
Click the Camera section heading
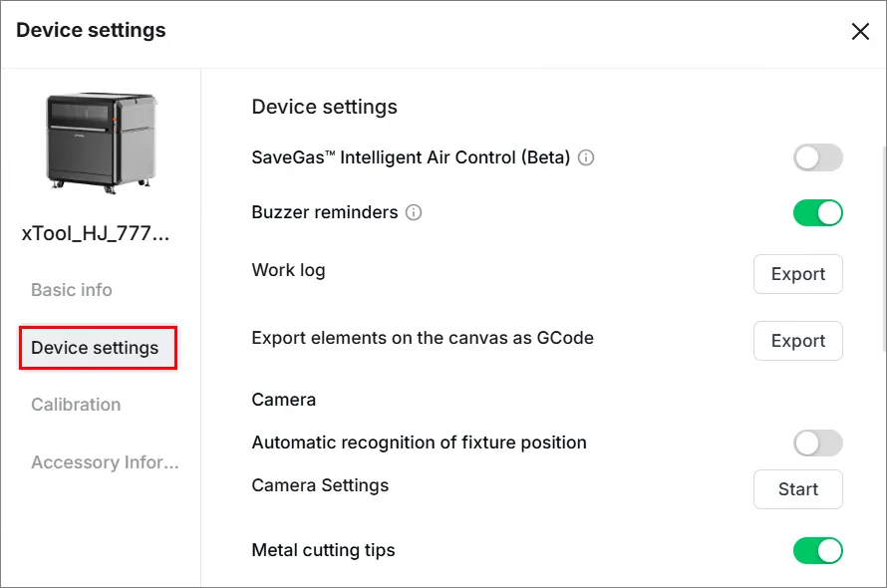coord(283,400)
